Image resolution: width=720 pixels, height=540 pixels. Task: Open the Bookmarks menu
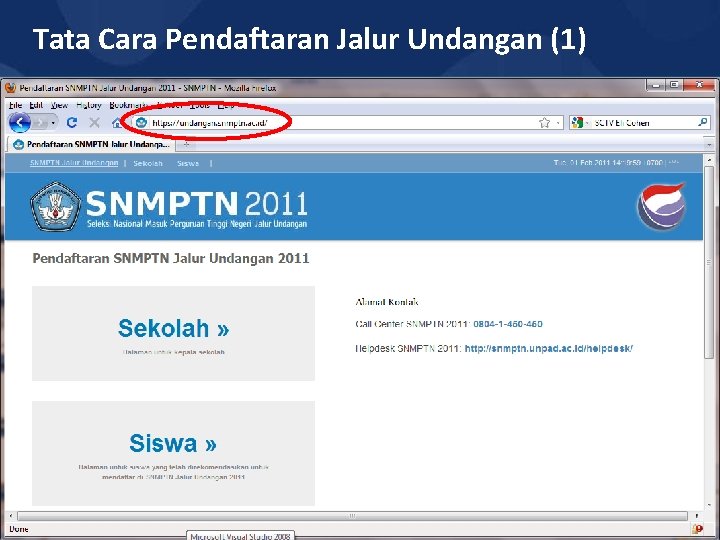127,105
